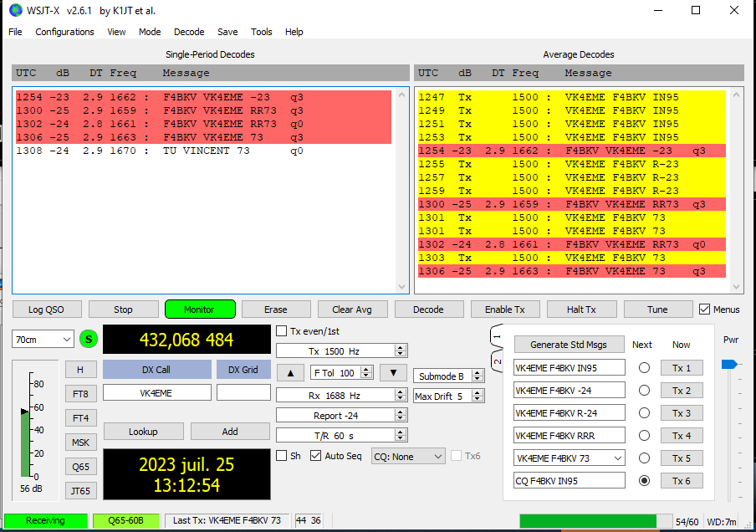Click the up triangle frequency button
The width and height of the screenshot is (756, 532).
(290, 373)
